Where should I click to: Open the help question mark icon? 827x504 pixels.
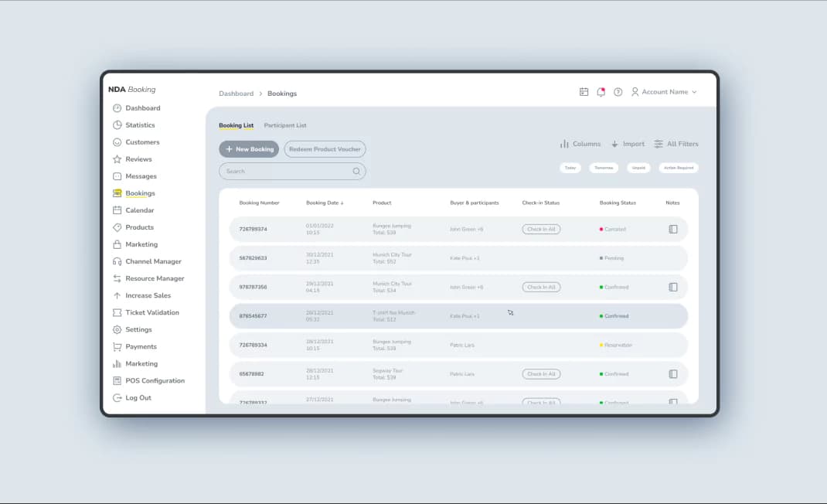[x=618, y=92]
